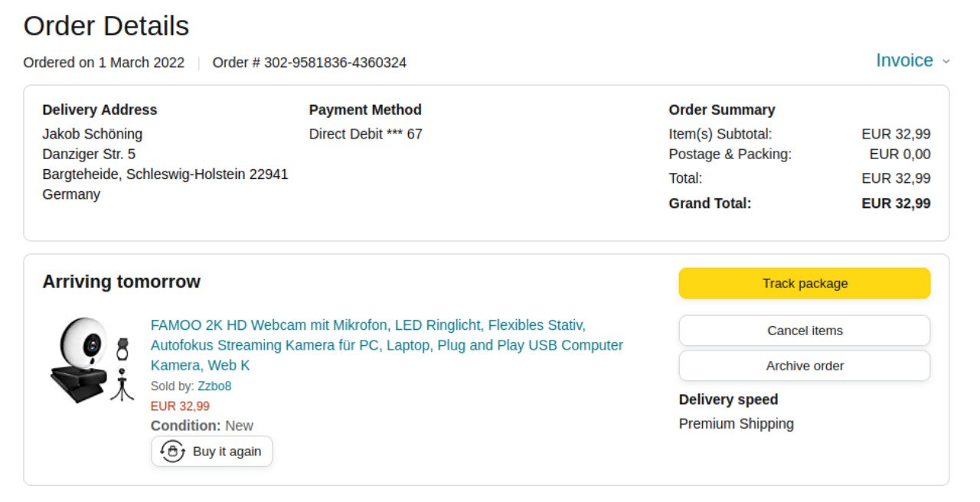Click the order number 302-9581836-4360324
980x502 pixels.
click(x=335, y=63)
